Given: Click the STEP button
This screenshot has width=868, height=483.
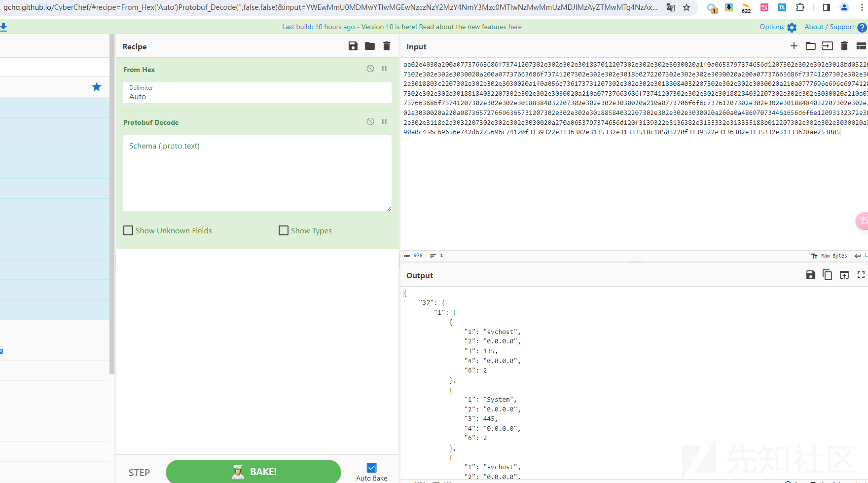Looking at the screenshot, I should [139, 473].
